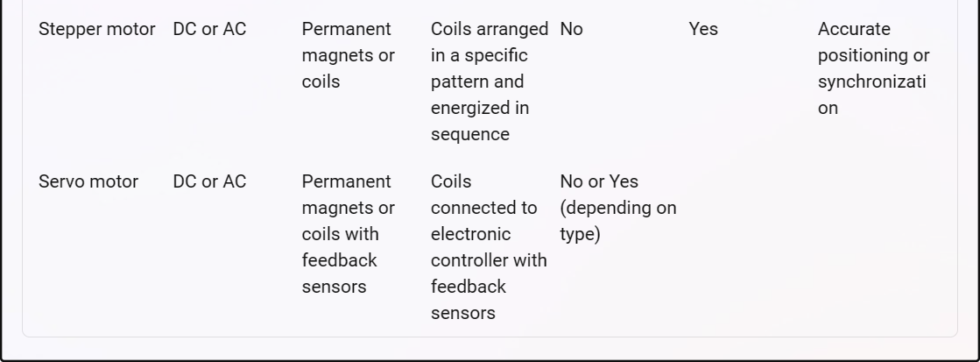Click Stepper motor's "Permanent magnets or coils" cell
Image resolution: width=980 pixels, height=362 pixels.
tap(348, 55)
